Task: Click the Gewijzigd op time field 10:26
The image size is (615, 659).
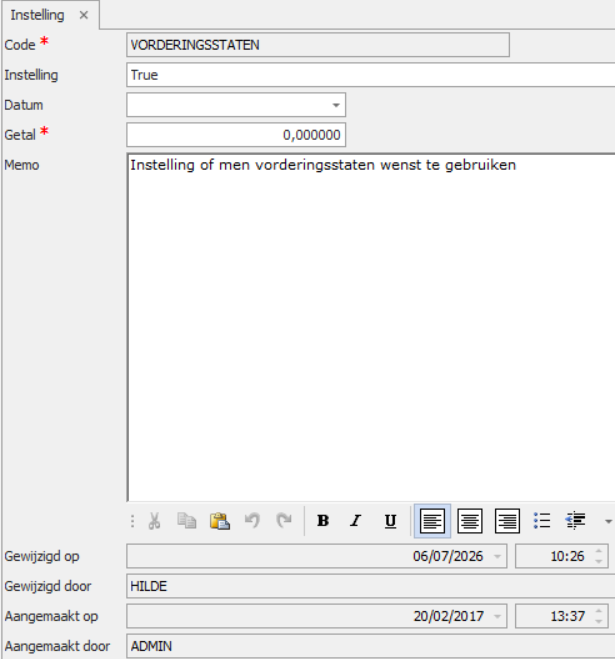Action: pos(562,556)
